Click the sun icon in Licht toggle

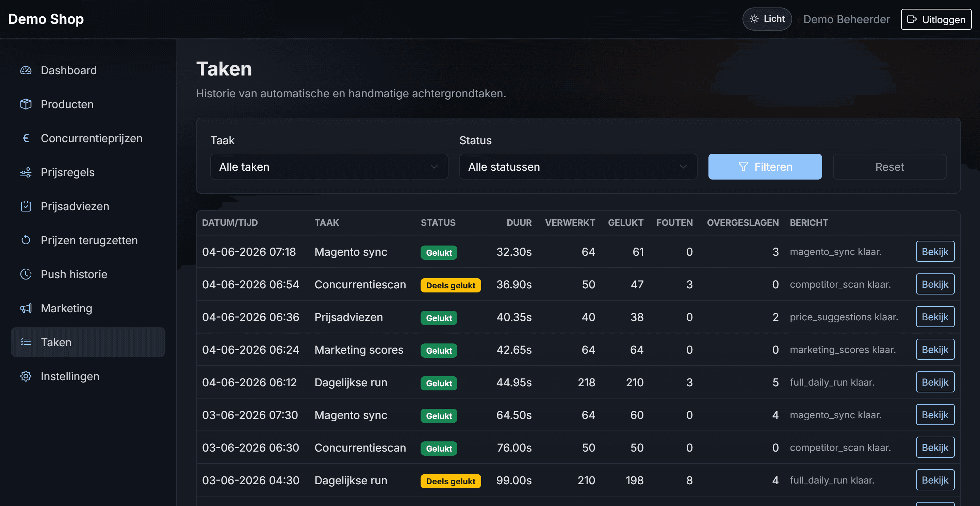[x=754, y=19]
